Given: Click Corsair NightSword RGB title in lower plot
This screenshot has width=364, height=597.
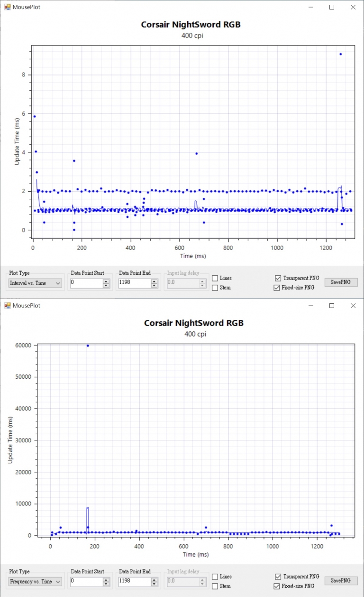Looking at the screenshot, I should [194, 323].
